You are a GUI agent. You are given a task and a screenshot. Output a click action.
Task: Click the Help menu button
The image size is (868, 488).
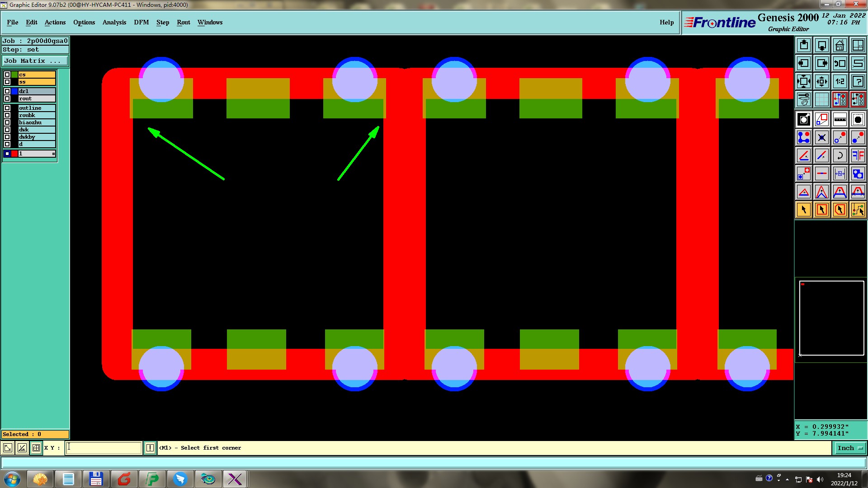click(666, 22)
